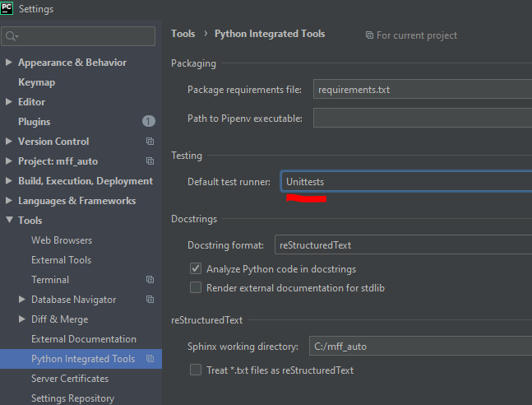The width and height of the screenshot is (532, 405).
Task: Enable Render external documentation for stdlib
Action: pos(196,287)
